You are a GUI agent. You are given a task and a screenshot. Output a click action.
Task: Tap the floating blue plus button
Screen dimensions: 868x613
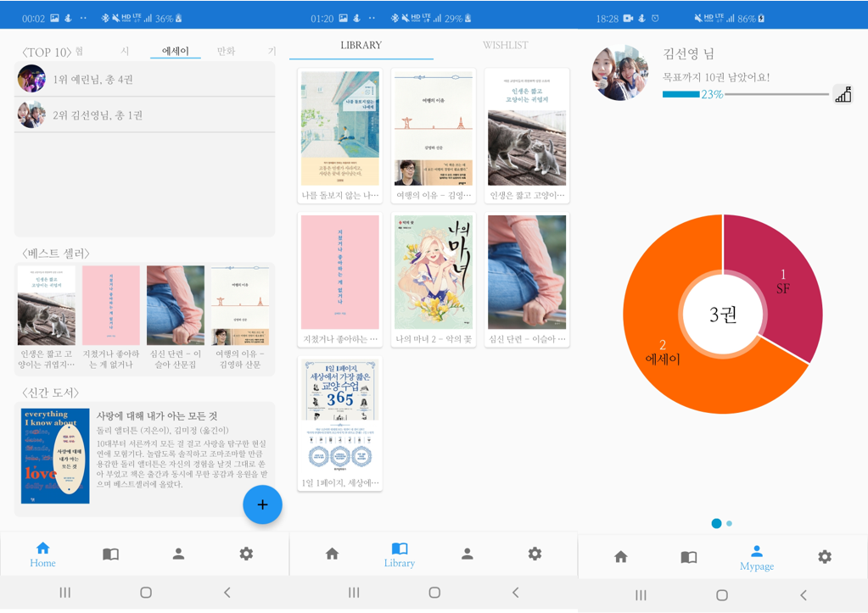click(x=262, y=504)
